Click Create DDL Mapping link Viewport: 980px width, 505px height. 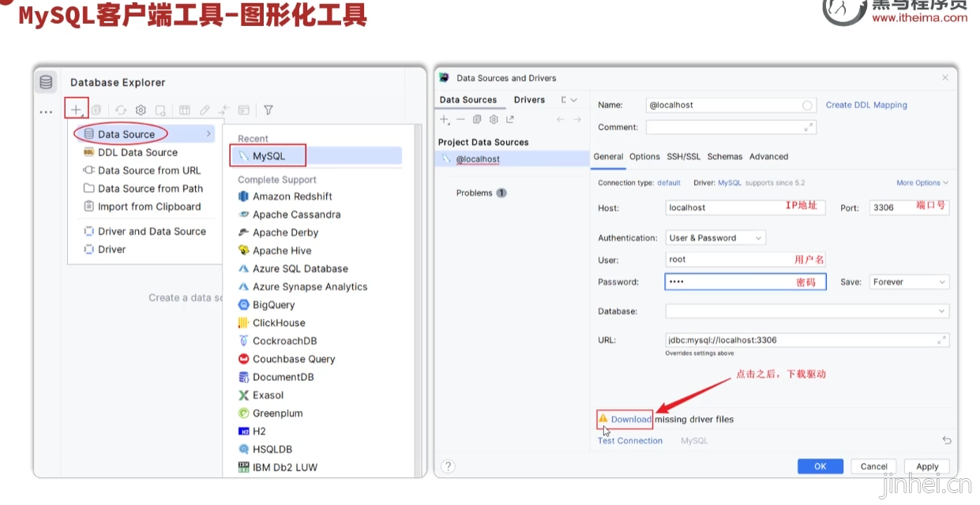866,105
